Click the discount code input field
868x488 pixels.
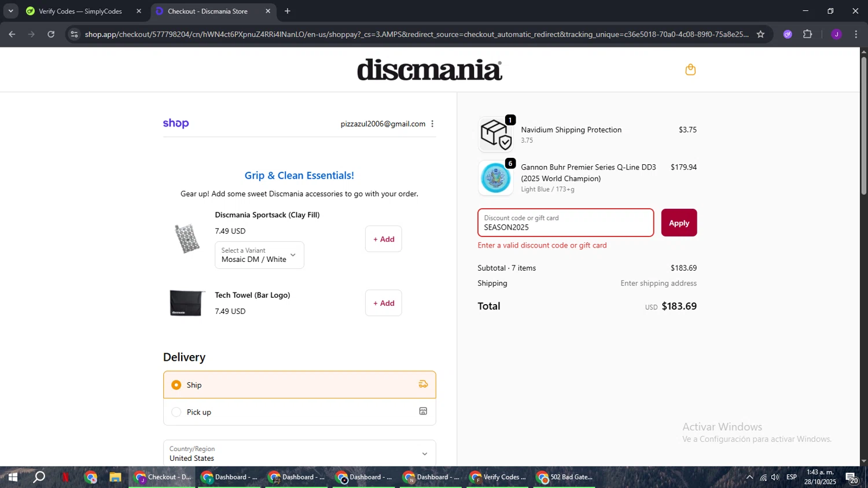pyautogui.click(x=565, y=223)
